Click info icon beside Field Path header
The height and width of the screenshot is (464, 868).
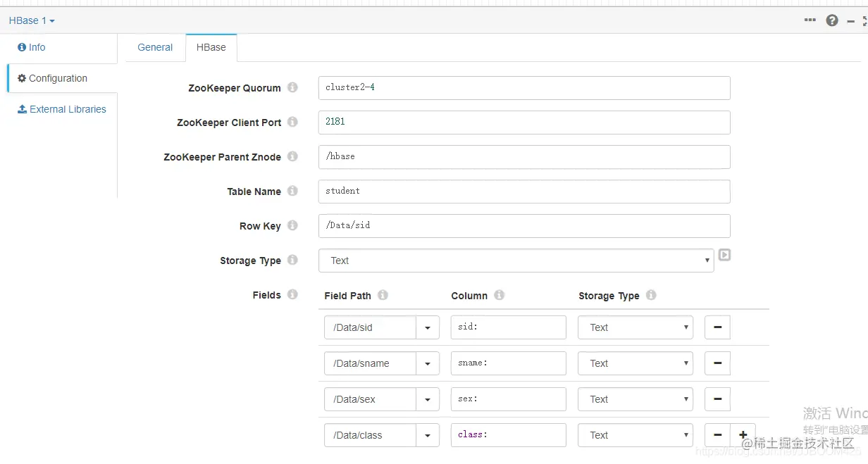coord(383,295)
